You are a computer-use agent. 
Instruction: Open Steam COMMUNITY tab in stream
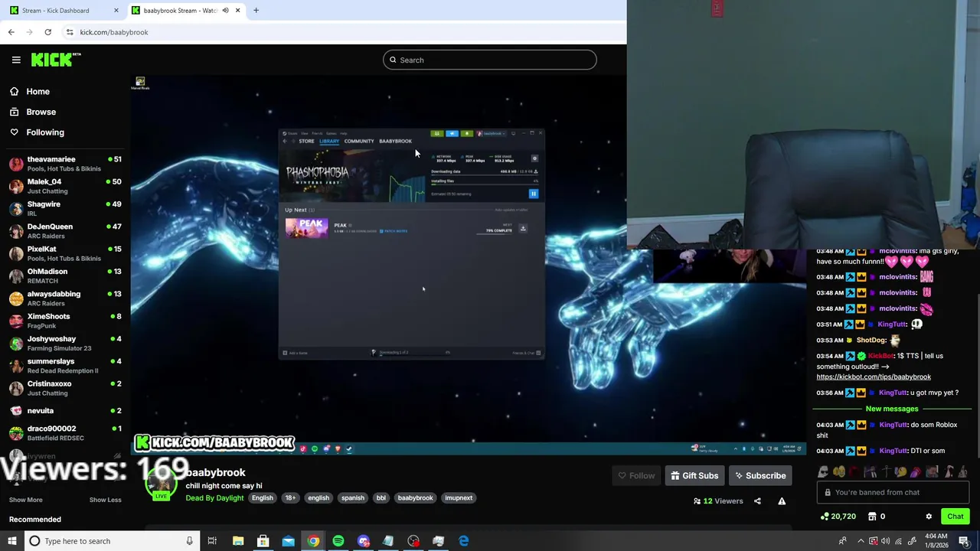click(x=359, y=141)
